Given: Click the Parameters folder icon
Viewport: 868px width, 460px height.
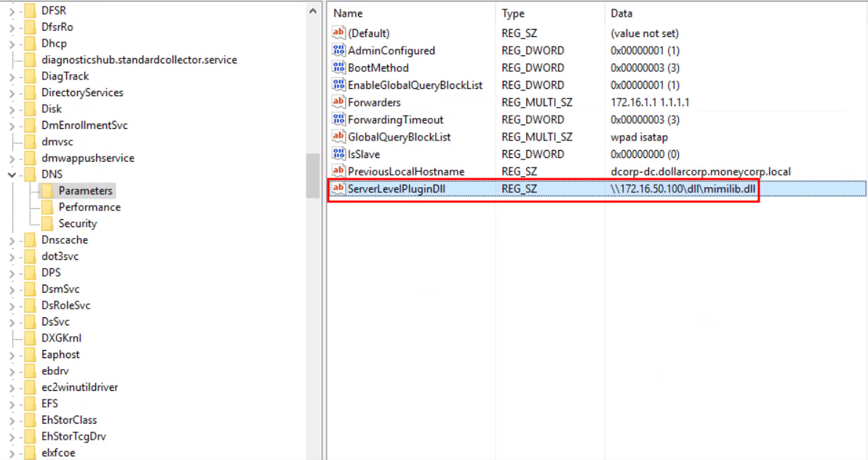Looking at the screenshot, I should 47,191.
